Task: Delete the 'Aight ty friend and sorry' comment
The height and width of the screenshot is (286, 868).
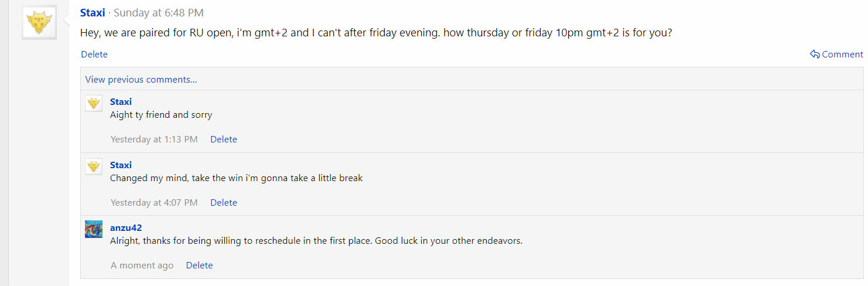Action: (224, 139)
